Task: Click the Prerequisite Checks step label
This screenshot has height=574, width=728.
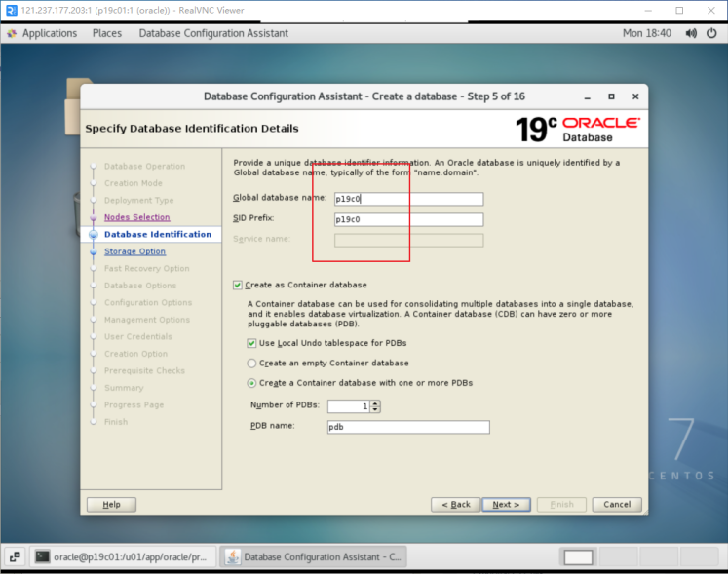Action: [x=144, y=371]
